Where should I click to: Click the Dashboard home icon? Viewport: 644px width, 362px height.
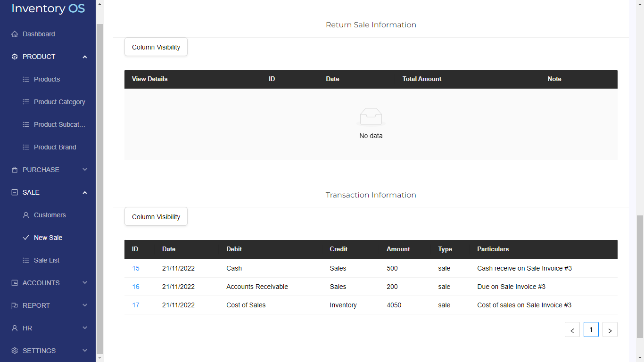point(14,33)
